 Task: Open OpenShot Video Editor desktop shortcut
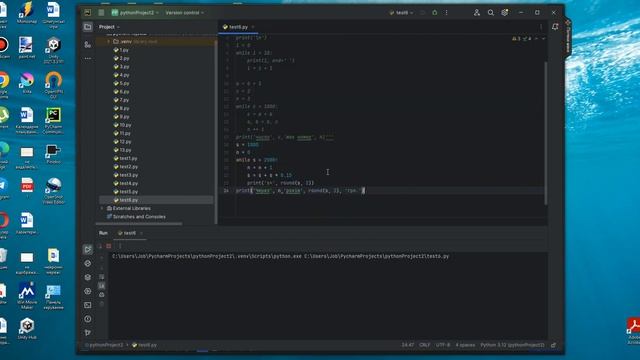[53, 191]
